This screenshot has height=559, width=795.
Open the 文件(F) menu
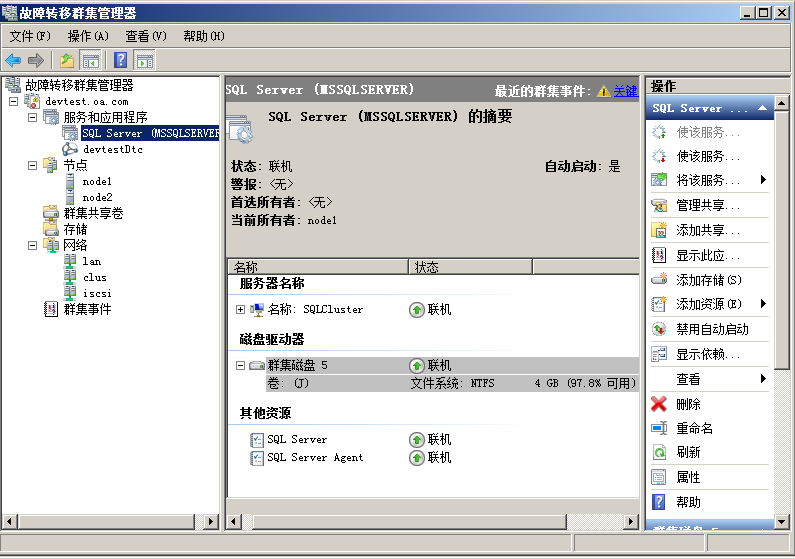click(30, 36)
